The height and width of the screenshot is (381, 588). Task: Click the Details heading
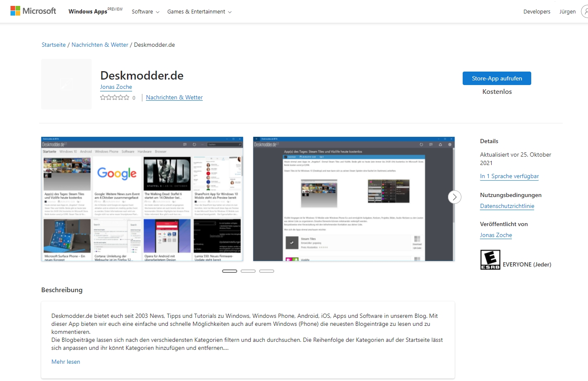click(x=489, y=141)
